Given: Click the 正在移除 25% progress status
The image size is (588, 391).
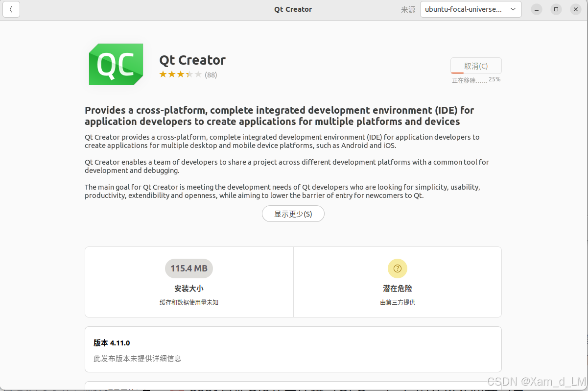Looking at the screenshot, I should (x=476, y=80).
